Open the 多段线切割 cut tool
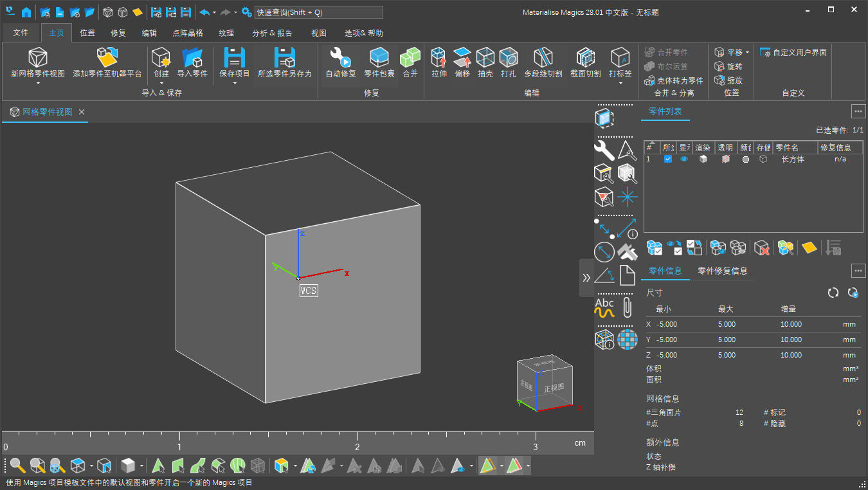This screenshot has width=868, height=490. (543, 62)
